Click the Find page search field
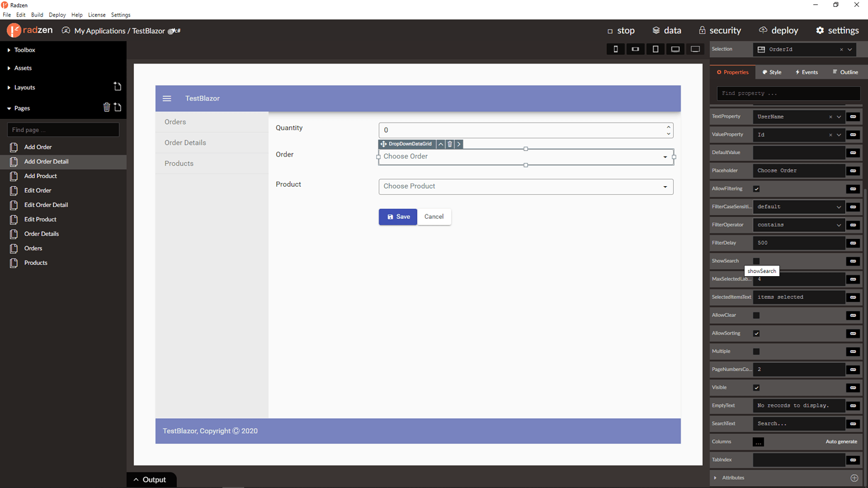This screenshot has width=868, height=488. [x=63, y=130]
